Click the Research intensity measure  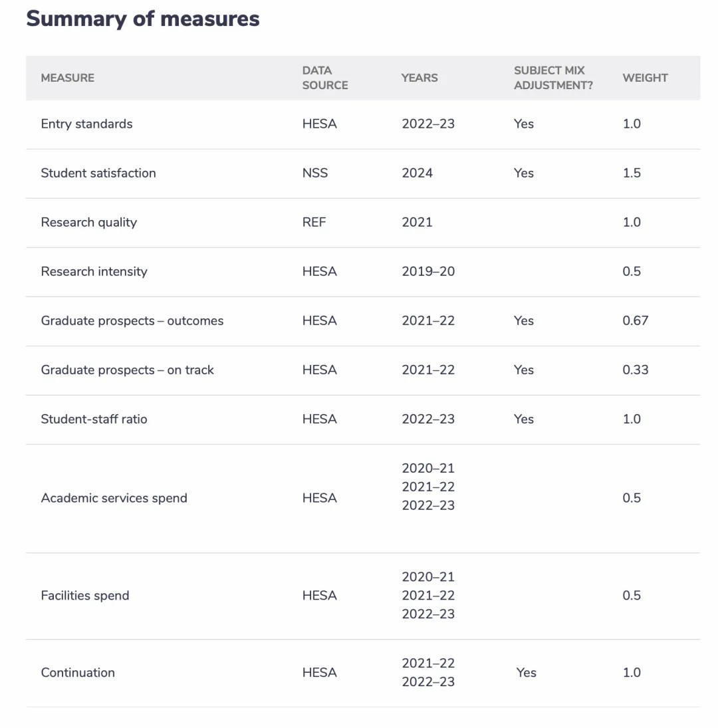(x=94, y=272)
